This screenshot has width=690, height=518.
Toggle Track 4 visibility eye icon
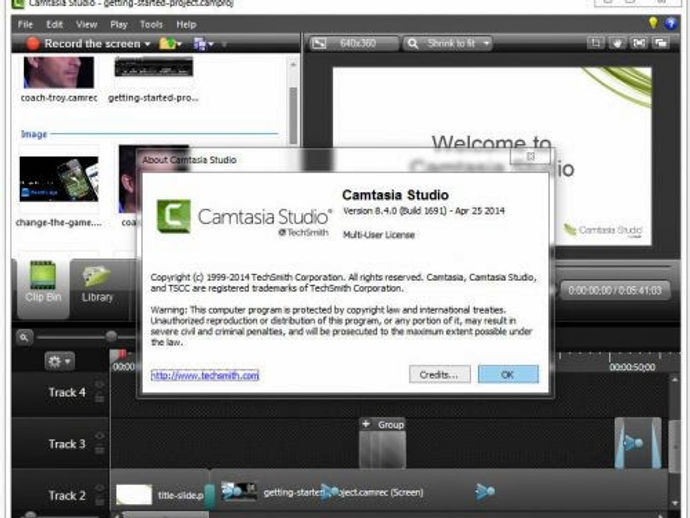(x=99, y=385)
